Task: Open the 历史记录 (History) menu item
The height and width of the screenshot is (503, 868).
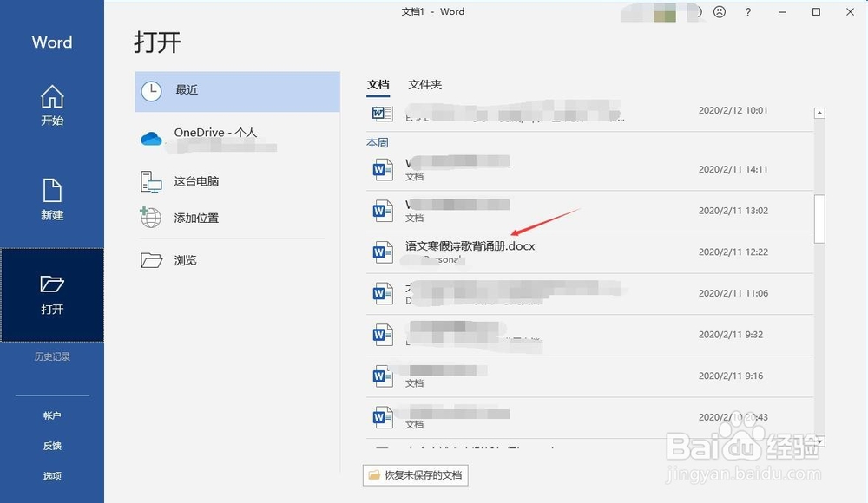Action: pyautogui.click(x=52, y=357)
